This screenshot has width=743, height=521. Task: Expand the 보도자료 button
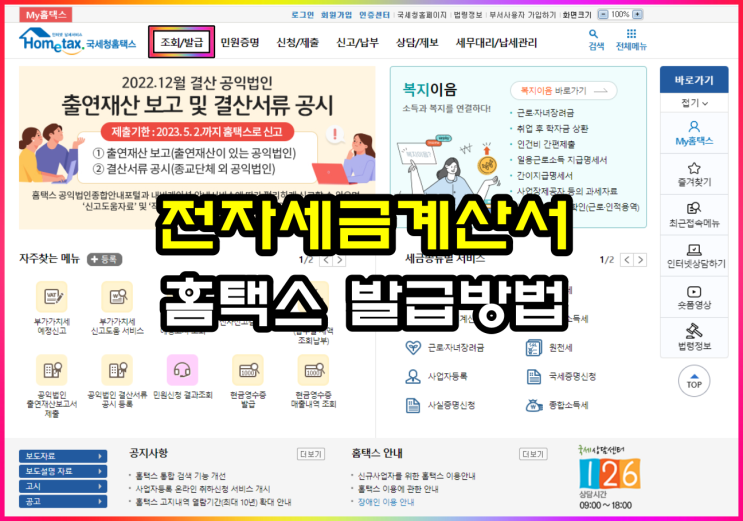click(63, 456)
